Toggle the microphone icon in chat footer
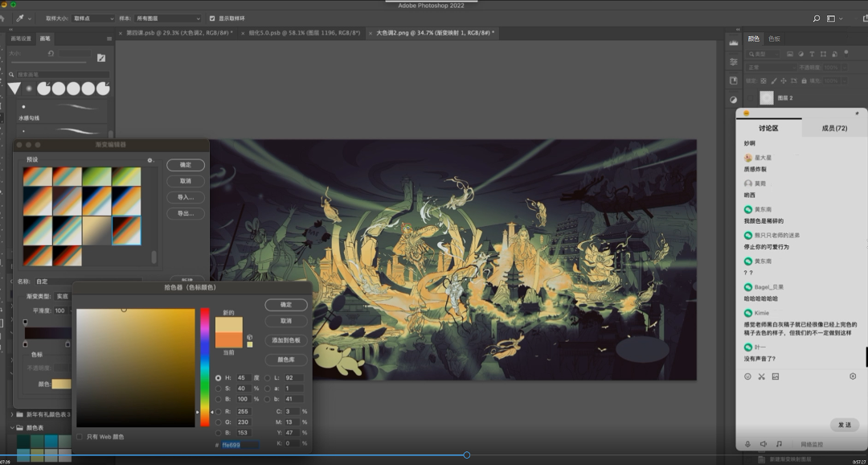 748,444
